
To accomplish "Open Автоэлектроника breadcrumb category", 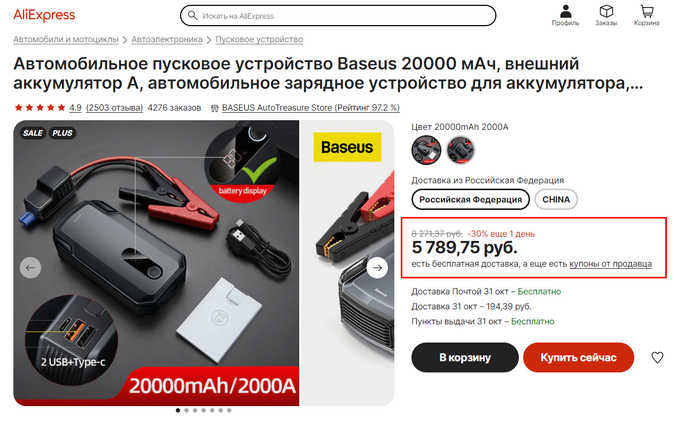I will pyautogui.click(x=167, y=39).
